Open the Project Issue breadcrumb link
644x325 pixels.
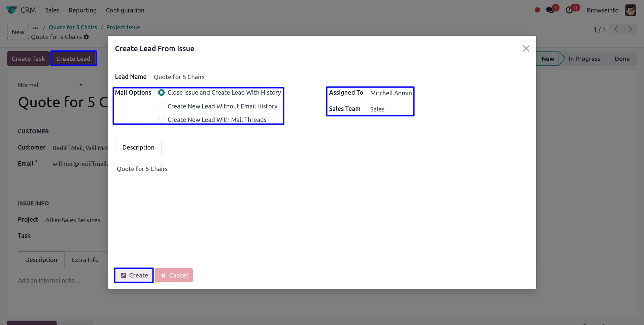coord(123,27)
